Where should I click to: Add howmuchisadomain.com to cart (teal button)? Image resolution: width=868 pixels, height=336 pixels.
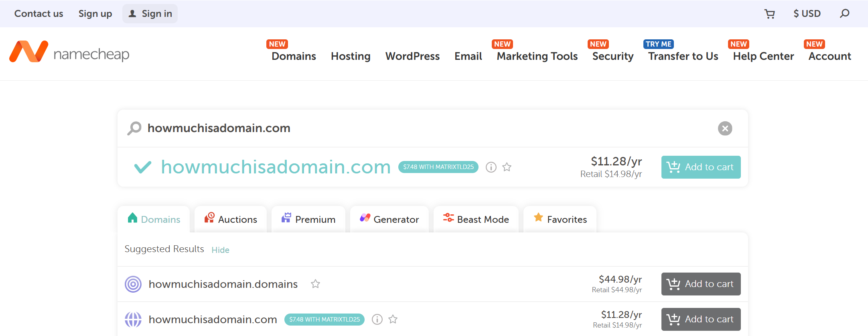[701, 167]
